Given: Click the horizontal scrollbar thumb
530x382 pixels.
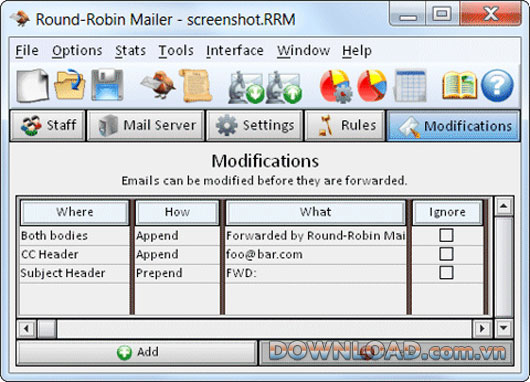Looking at the screenshot, I should tap(47, 328).
